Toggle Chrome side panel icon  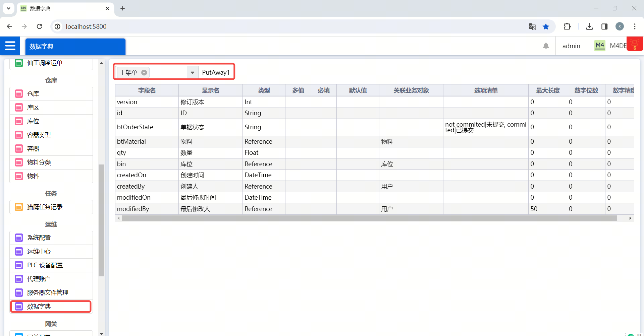click(604, 26)
